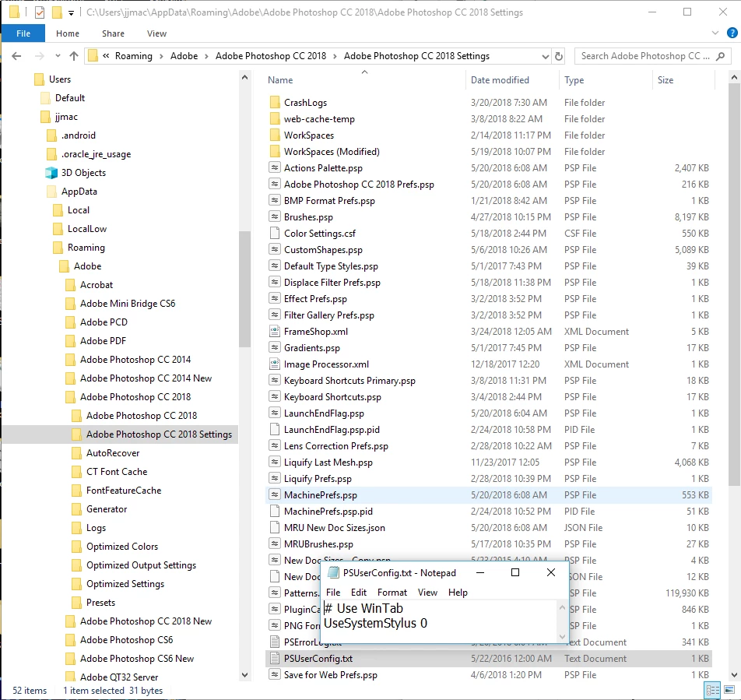Select Adobe Photoshop CC 2014 tree folder
The width and height of the screenshot is (741, 700).
135,360
